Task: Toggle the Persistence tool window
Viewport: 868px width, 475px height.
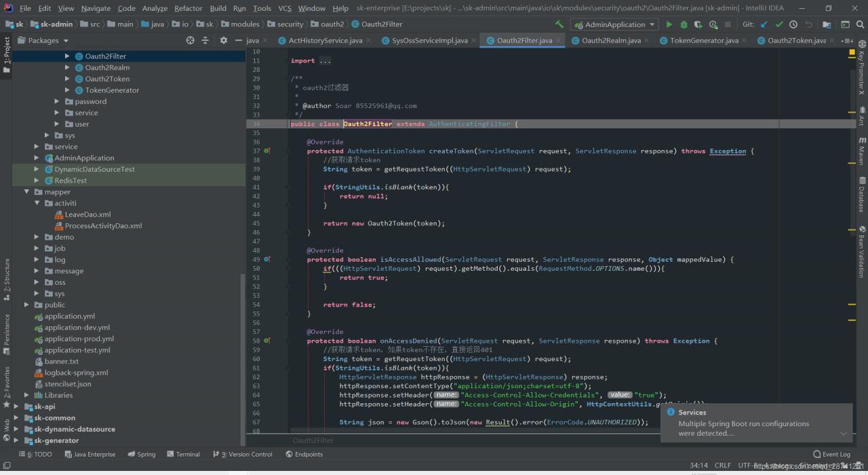Action: click(6, 334)
